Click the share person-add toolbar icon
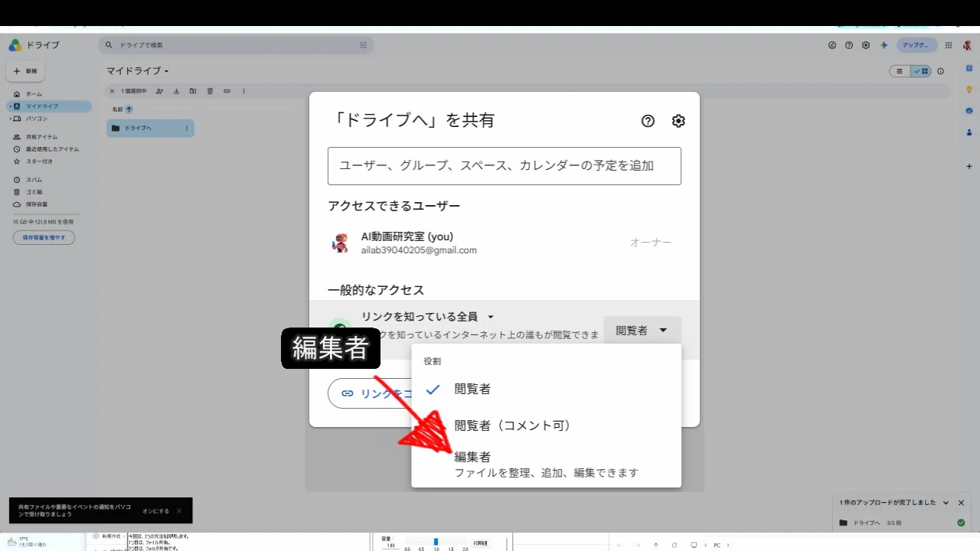Image resolution: width=980 pixels, height=551 pixels. point(159,91)
